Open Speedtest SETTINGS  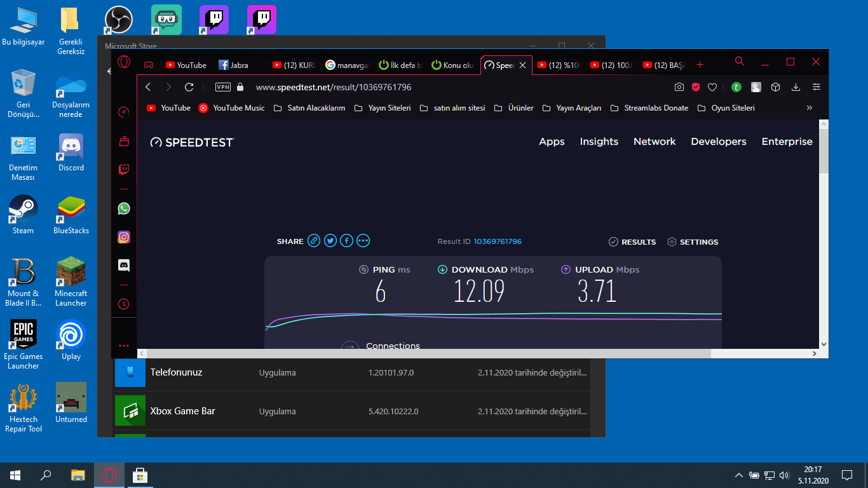pos(693,242)
